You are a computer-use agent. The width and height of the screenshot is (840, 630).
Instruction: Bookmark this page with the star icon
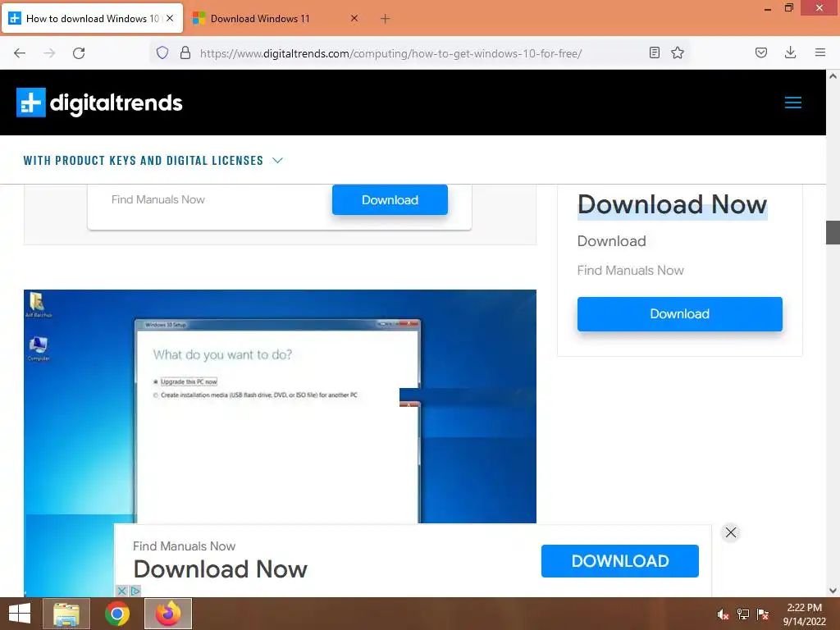(x=678, y=52)
